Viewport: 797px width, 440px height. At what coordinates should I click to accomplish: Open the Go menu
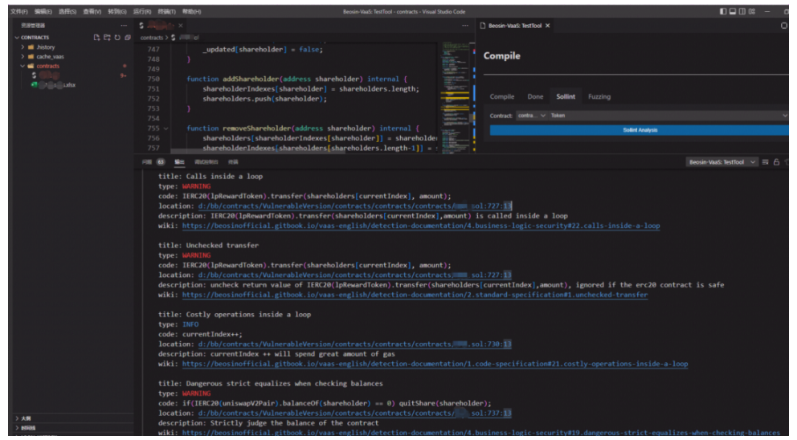pyautogui.click(x=117, y=11)
